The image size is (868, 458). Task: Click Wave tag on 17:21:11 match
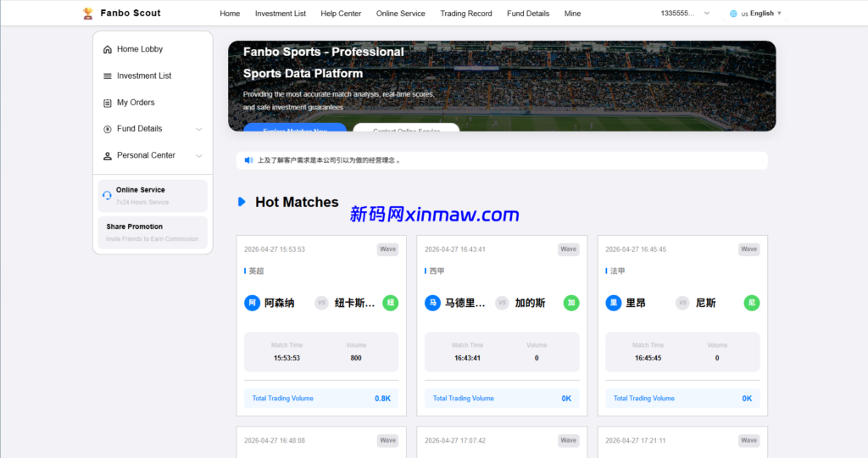tap(749, 441)
